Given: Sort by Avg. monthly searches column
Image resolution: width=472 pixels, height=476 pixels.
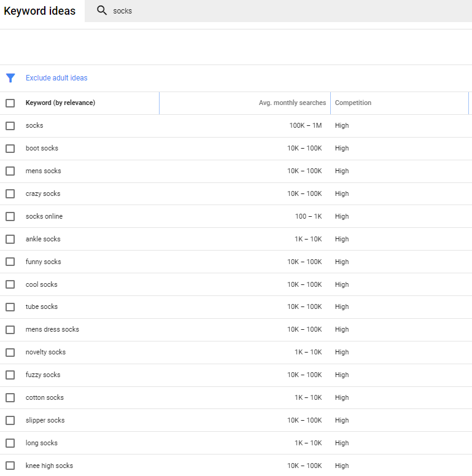Looking at the screenshot, I should 292,103.
